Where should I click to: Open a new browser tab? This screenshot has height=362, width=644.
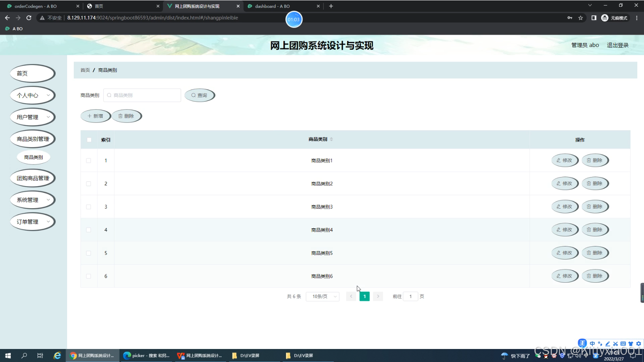click(x=331, y=6)
